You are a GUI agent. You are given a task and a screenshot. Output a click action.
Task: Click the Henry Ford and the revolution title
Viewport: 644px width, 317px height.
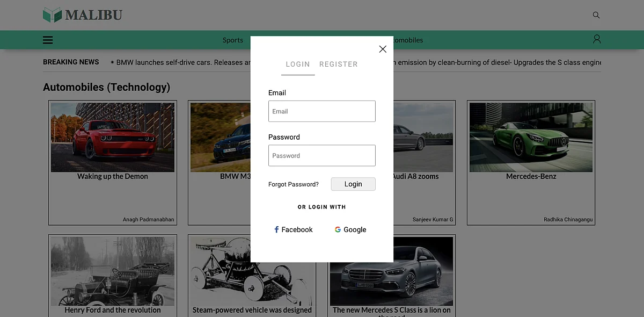click(113, 310)
